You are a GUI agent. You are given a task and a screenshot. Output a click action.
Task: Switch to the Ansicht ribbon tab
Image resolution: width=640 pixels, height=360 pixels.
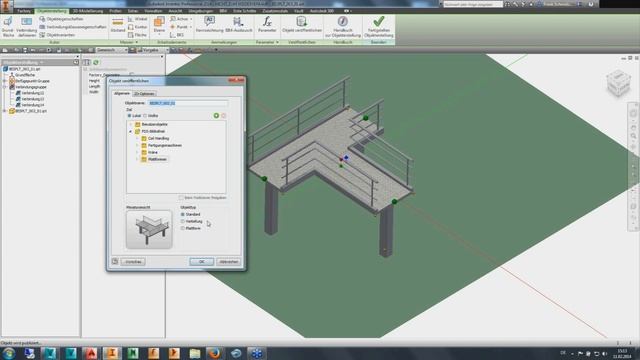tap(176, 11)
